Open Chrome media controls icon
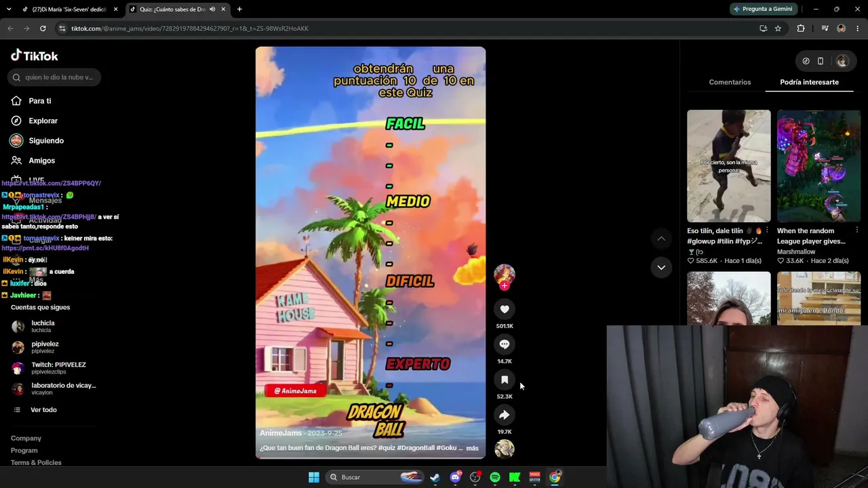The image size is (868, 488). [x=825, y=28]
